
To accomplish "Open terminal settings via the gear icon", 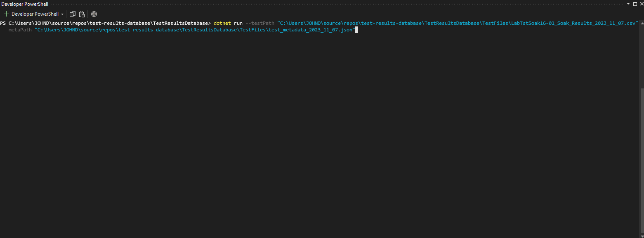I will [x=94, y=14].
